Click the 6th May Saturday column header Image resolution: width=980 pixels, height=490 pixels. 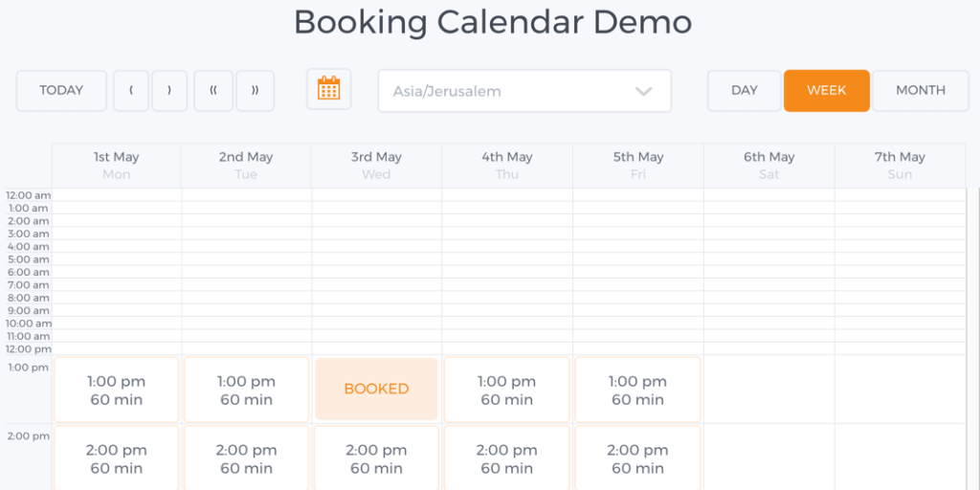(768, 165)
